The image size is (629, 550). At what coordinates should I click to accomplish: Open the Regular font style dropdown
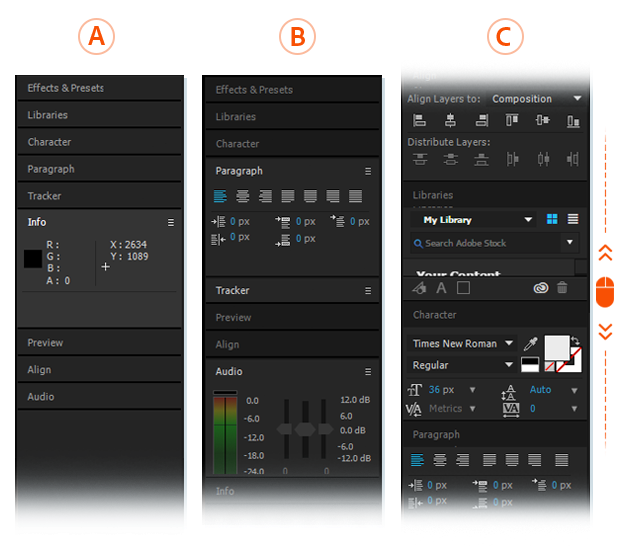tap(463, 365)
